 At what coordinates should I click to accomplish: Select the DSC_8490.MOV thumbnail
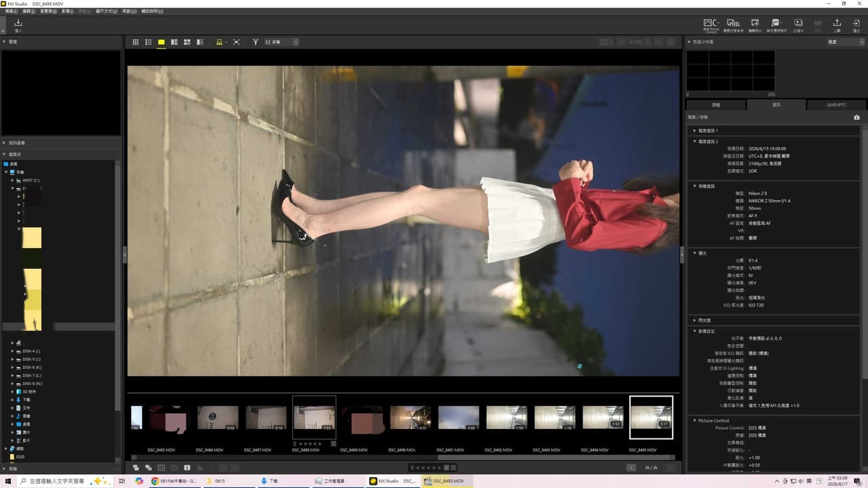point(410,418)
